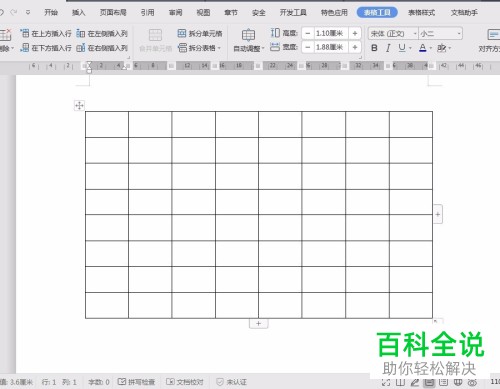Click the font color A swatch
The height and width of the screenshot is (389, 500).
coord(423,48)
